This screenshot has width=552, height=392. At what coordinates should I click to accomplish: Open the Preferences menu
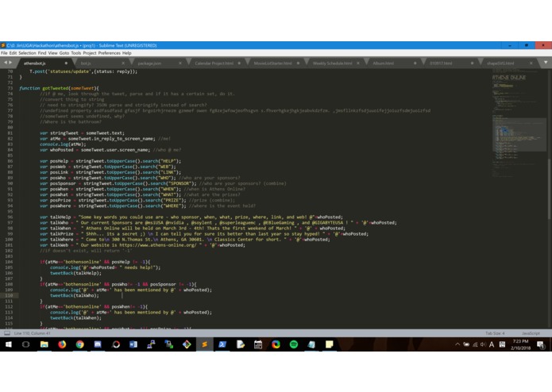point(109,53)
